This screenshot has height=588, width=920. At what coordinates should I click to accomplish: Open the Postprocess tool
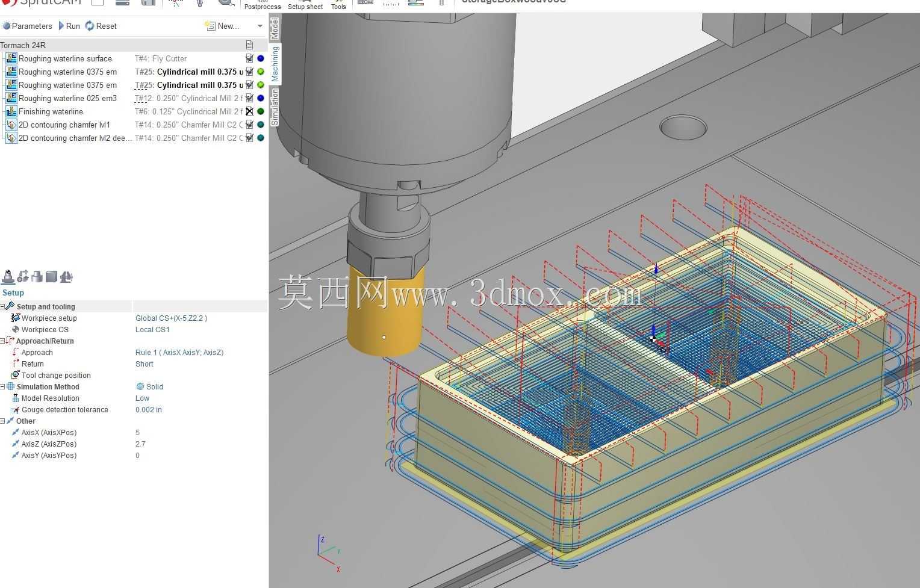click(263, 5)
